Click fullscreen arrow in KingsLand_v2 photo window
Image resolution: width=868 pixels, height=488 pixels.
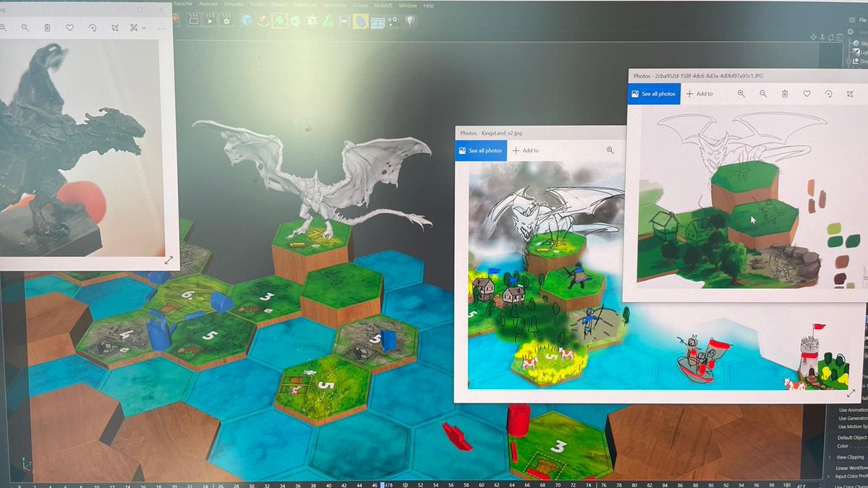[x=851, y=393]
